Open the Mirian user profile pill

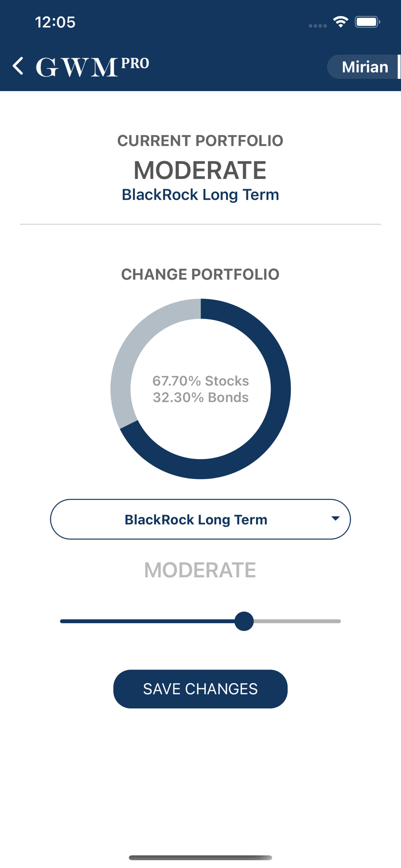pyautogui.click(x=364, y=67)
